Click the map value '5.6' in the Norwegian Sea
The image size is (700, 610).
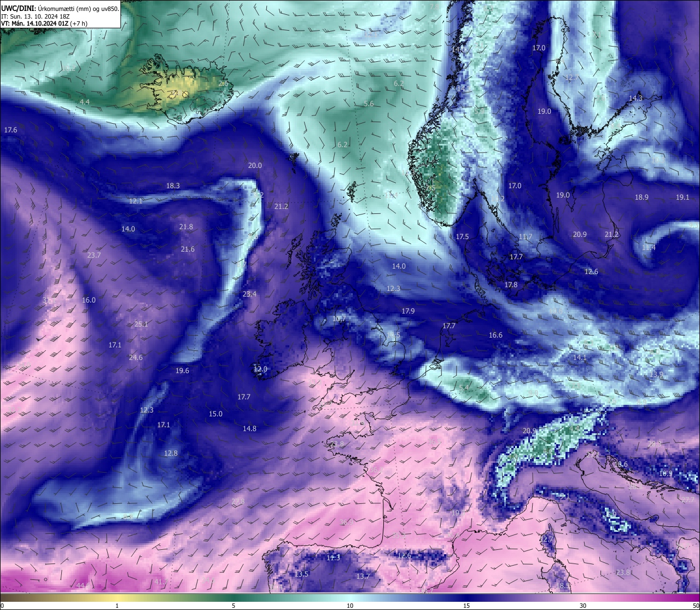point(369,103)
